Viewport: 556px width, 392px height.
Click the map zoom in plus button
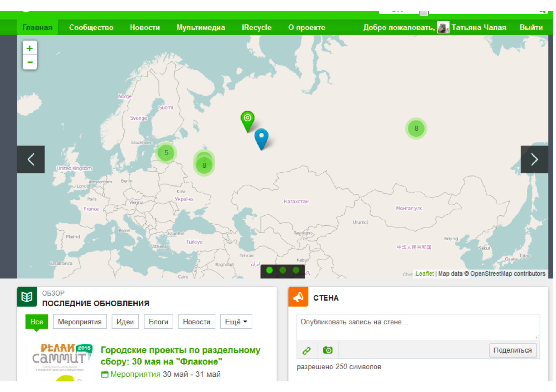point(30,48)
